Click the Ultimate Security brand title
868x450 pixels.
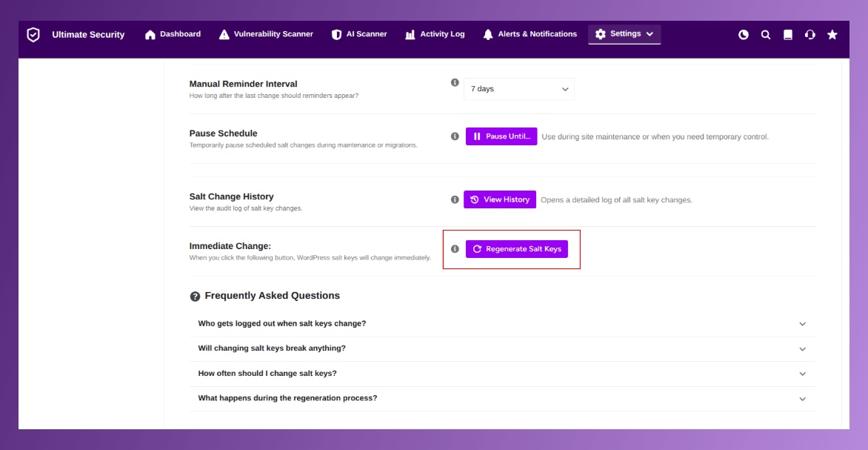[x=89, y=35]
